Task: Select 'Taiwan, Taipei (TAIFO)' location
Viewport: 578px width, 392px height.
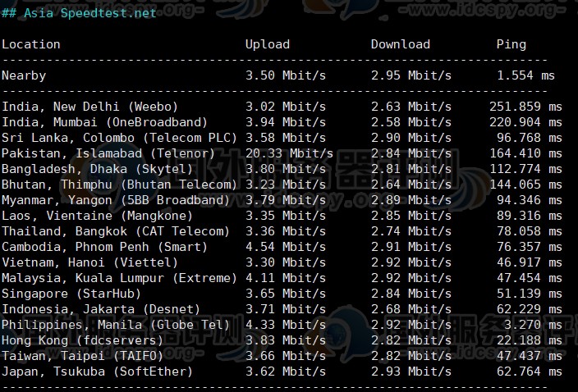Action: click(83, 356)
